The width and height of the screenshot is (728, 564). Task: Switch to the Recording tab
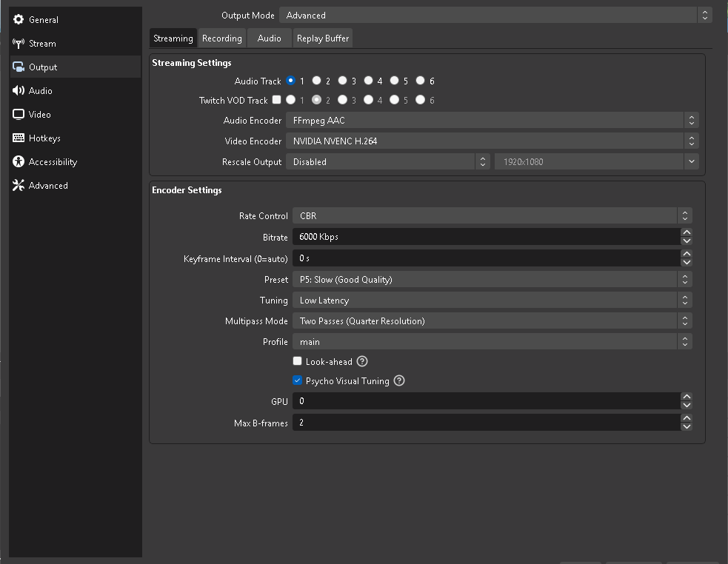[x=222, y=38]
